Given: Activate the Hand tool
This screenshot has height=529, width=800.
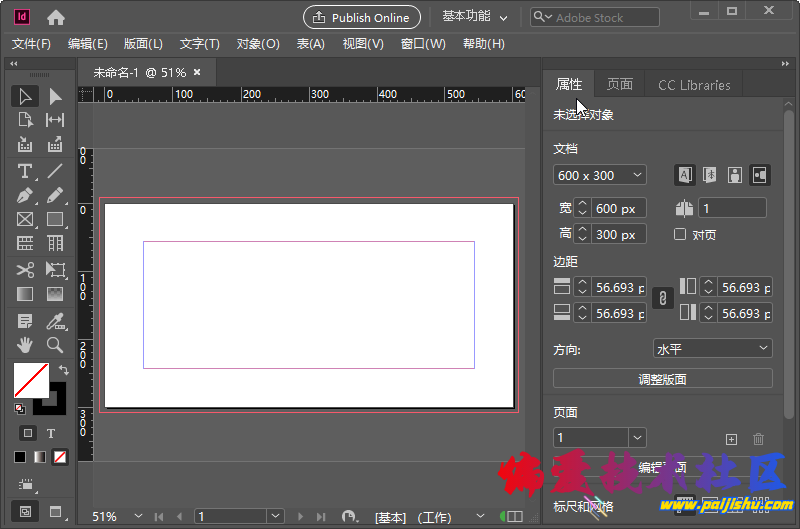Looking at the screenshot, I should 25,345.
